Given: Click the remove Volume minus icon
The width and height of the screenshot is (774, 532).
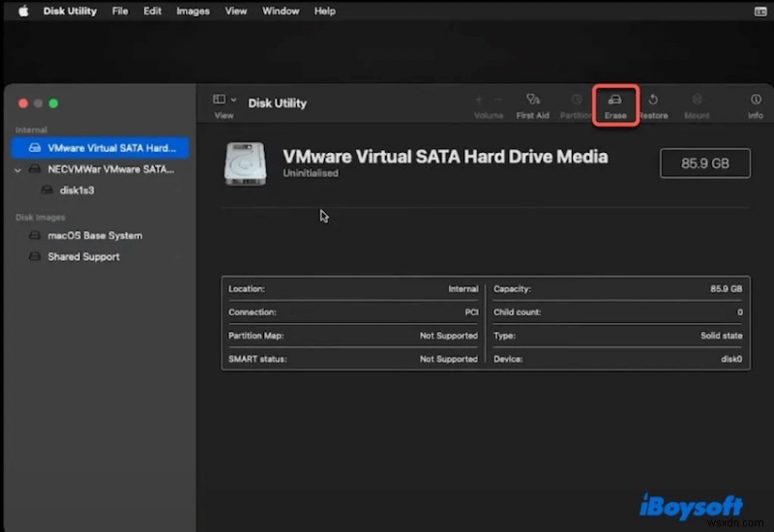Looking at the screenshot, I should [498, 100].
